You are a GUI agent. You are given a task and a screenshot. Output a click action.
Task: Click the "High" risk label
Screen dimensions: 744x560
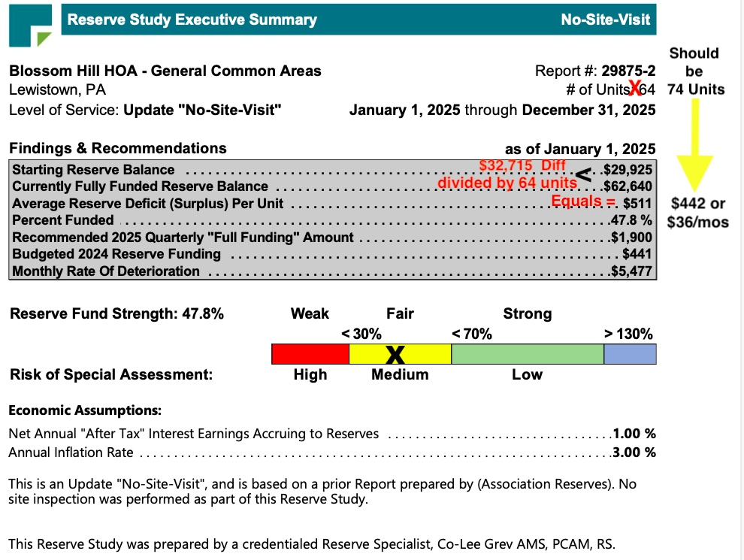310,374
